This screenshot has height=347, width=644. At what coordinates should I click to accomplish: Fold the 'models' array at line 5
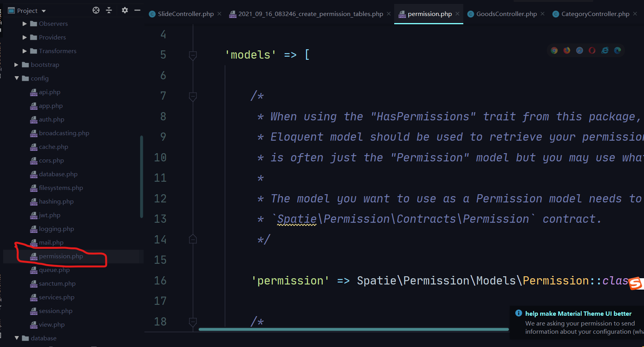point(193,55)
